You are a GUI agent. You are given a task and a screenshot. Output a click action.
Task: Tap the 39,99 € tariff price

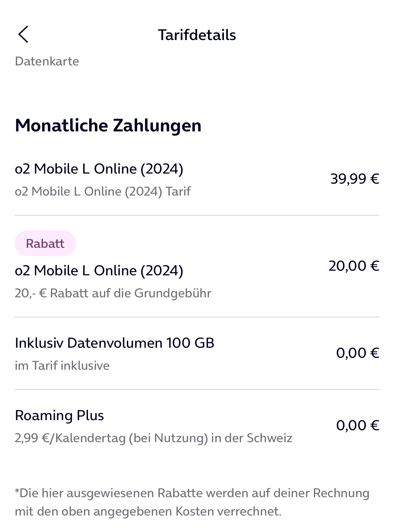click(x=355, y=179)
